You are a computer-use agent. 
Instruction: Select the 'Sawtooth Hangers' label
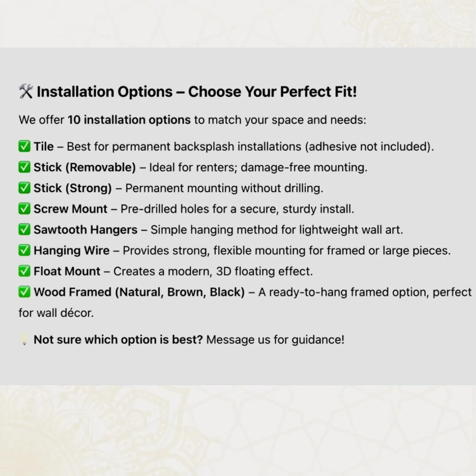pos(85,230)
